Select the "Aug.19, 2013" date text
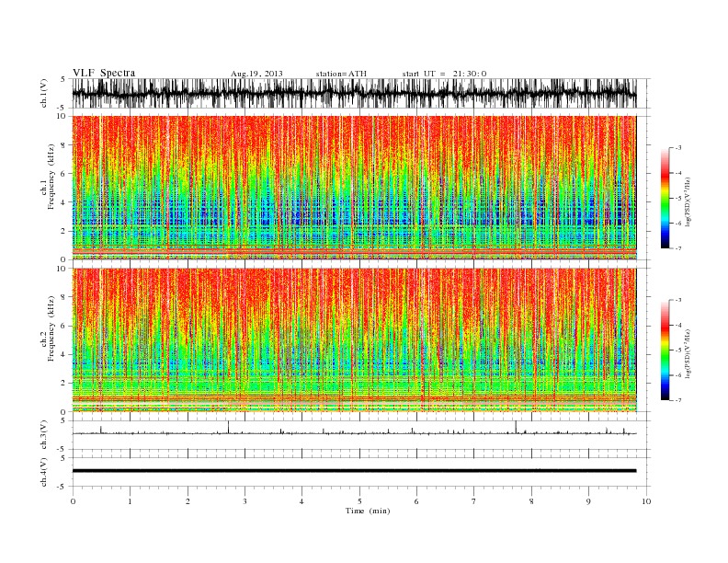 pos(256,74)
